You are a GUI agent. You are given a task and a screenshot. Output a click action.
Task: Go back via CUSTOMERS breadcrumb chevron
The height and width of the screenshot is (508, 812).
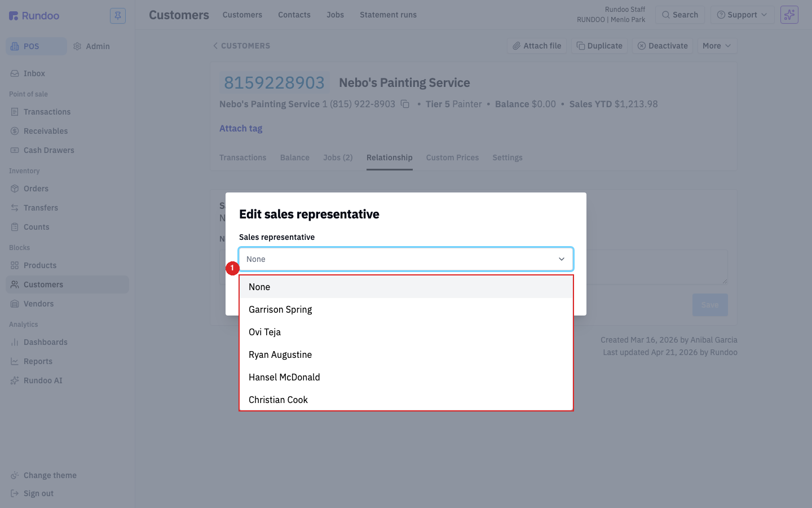tap(215, 46)
